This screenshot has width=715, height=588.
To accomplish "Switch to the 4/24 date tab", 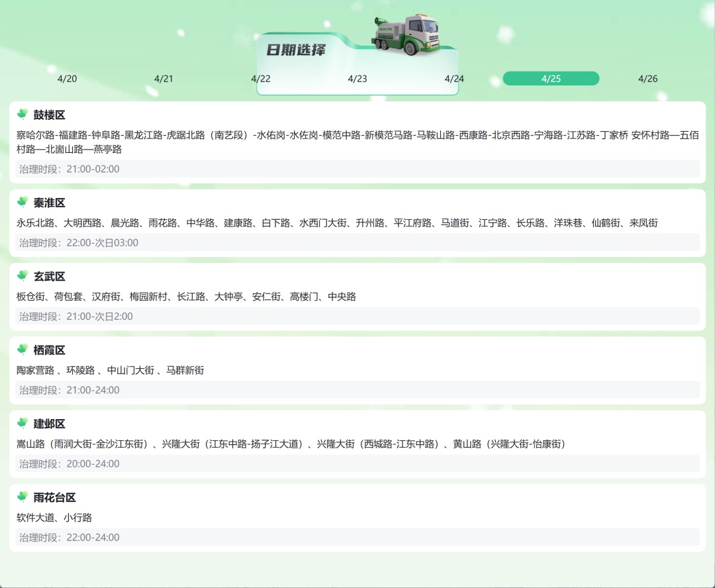I will 454,78.
